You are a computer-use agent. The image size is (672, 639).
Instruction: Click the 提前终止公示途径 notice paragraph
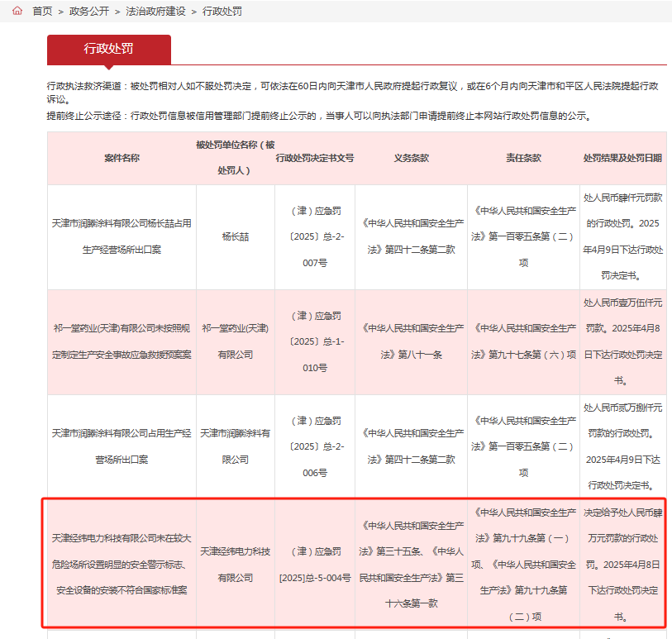click(x=319, y=116)
